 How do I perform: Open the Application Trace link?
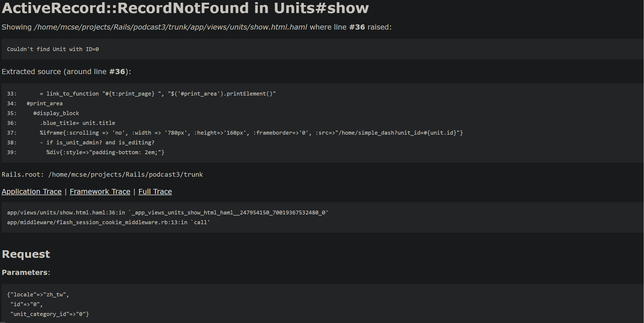[x=31, y=192]
